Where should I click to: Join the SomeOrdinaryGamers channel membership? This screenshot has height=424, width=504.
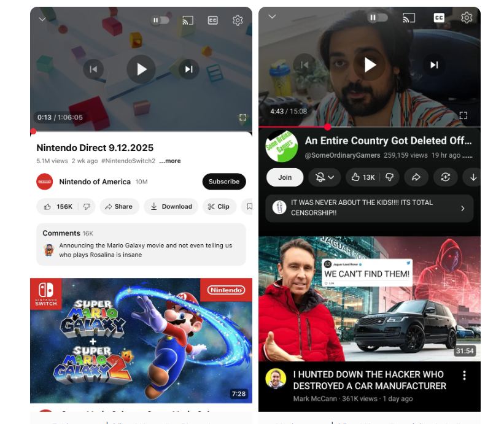(x=285, y=177)
